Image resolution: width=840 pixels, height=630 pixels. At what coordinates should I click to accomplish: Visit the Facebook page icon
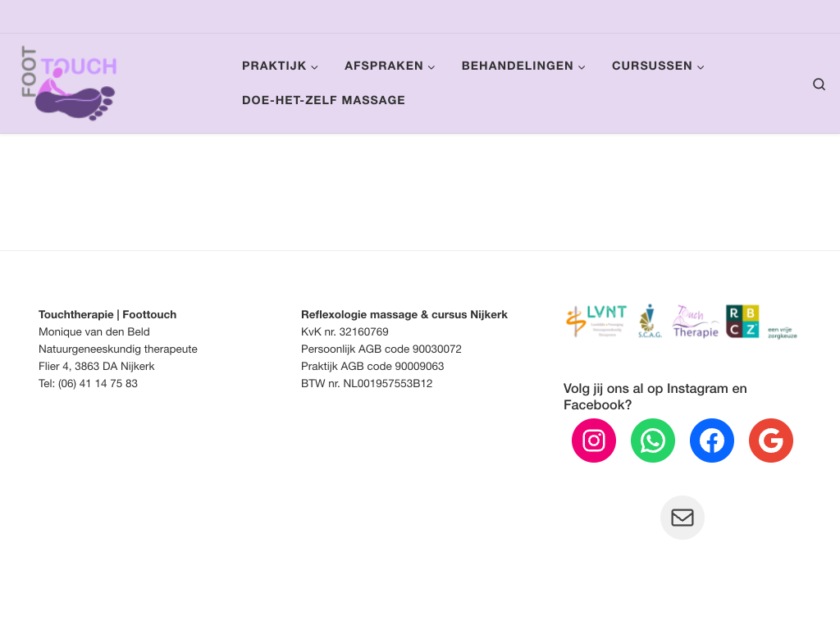[x=712, y=441]
